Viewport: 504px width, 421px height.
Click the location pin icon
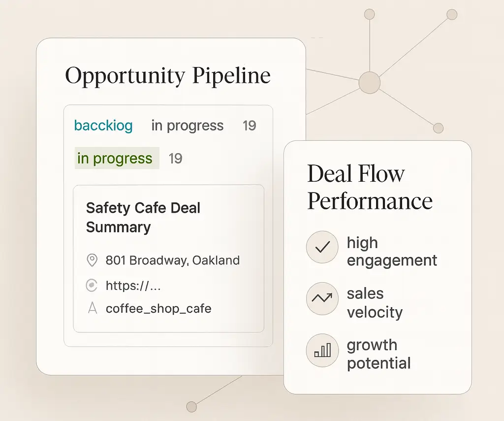click(x=92, y=260)
